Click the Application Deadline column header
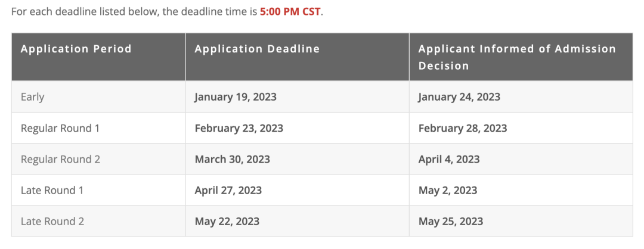 pyautogui.click(x=257, y=49)
